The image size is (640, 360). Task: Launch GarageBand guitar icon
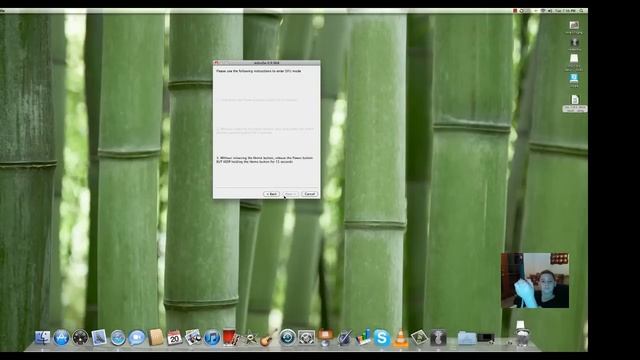[x=269, y=338]
